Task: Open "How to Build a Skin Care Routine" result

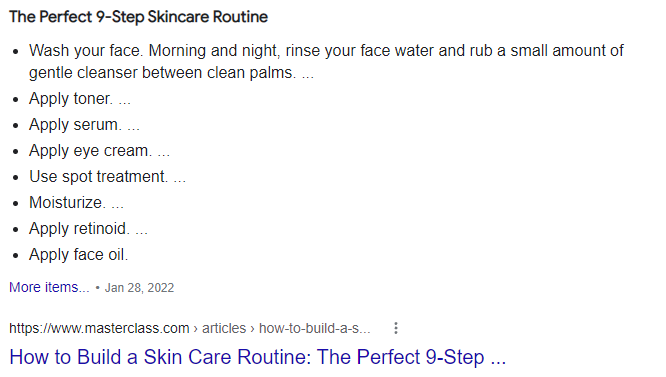Action: (x=257, y=357)
